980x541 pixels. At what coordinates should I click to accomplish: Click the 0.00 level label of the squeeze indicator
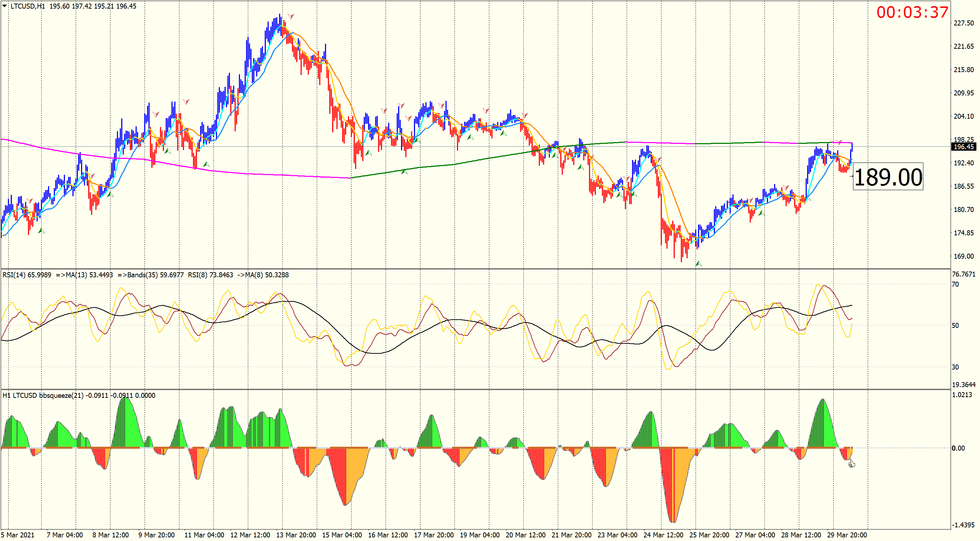958,448
